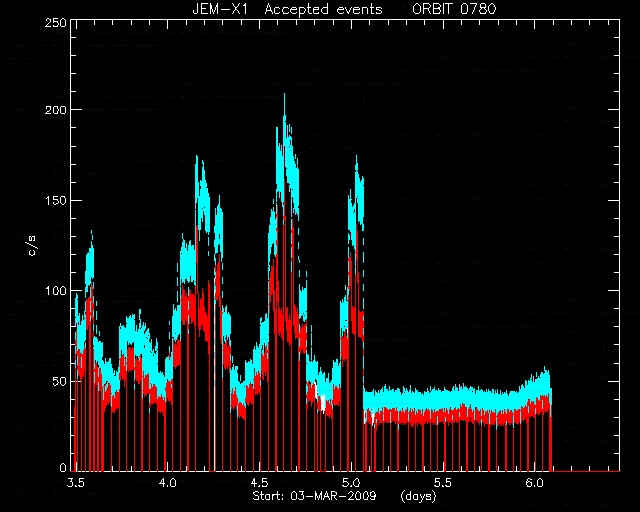This screenshot has height=512, width=640.
Task: Click the 'Start: 03-MAR-2009' label
Action: [314, 496]
